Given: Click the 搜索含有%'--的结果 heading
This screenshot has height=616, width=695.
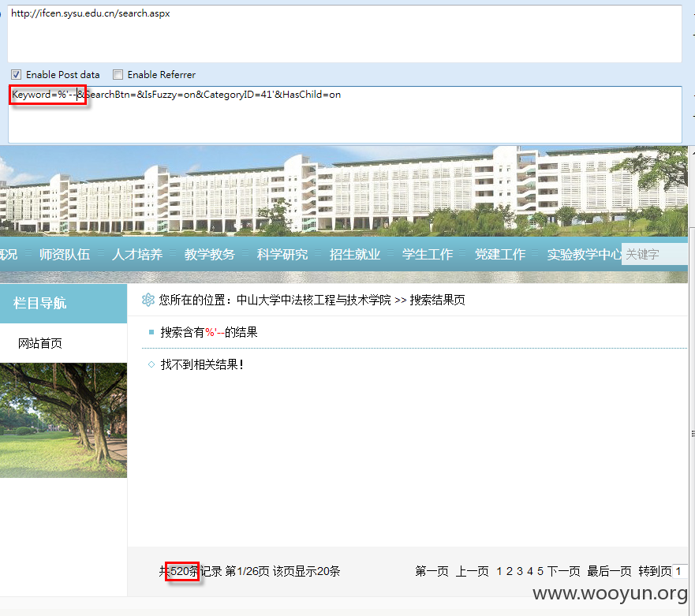Looking at the screenshot, I should click(209, 332).
